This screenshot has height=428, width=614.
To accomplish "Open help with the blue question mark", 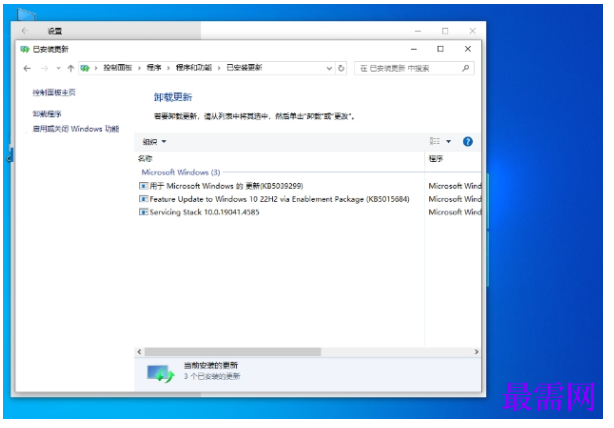I will click(x=468, y=141).
